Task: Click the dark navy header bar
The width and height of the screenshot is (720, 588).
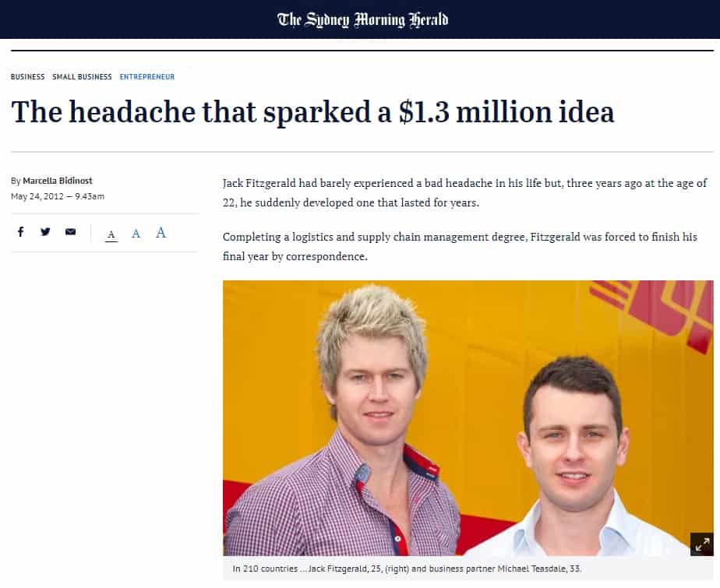Action: pos(360,19)
